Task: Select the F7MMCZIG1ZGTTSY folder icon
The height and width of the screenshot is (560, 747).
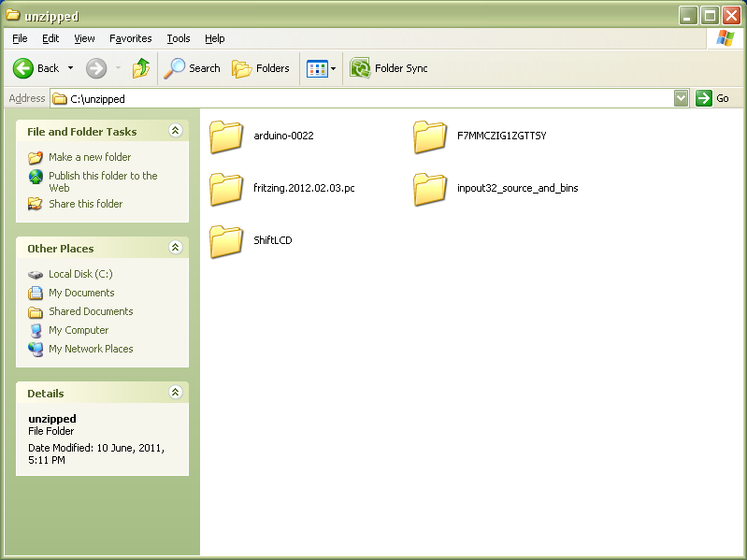Action: coord(430,136)
